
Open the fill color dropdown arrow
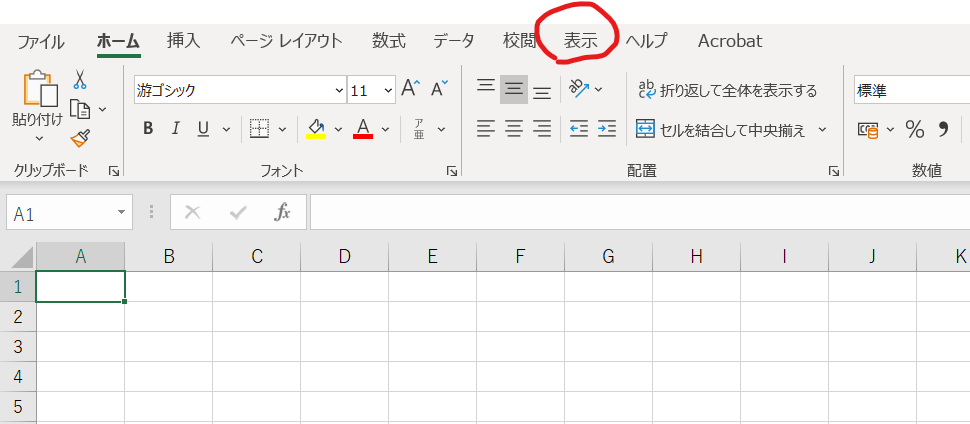[x=338, y=129]
